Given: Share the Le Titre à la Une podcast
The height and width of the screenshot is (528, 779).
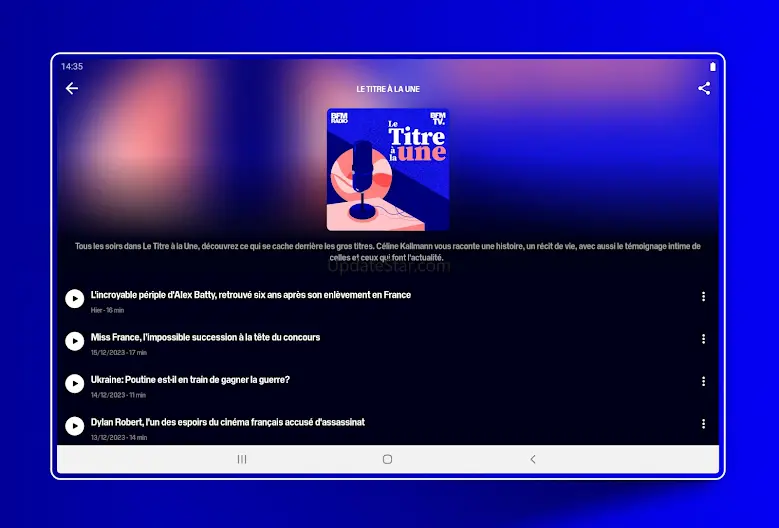Looking at the screenshot, I should click(703, 88).
